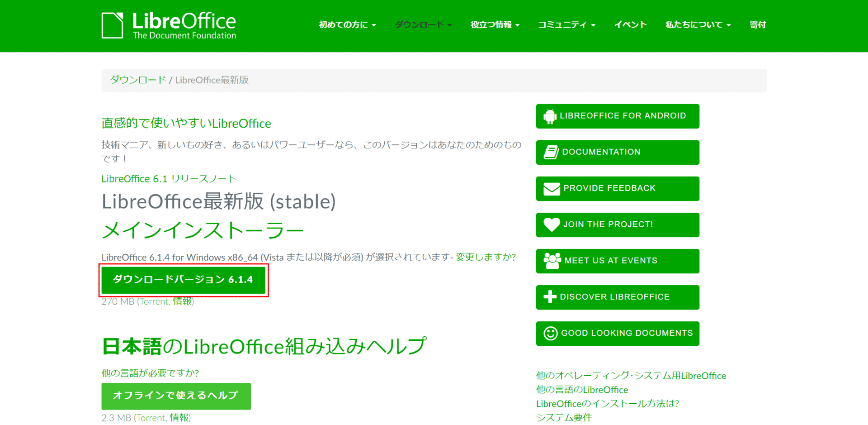Open the Documentation button
This screenshot has height=425, width=868.
(618, 153)
